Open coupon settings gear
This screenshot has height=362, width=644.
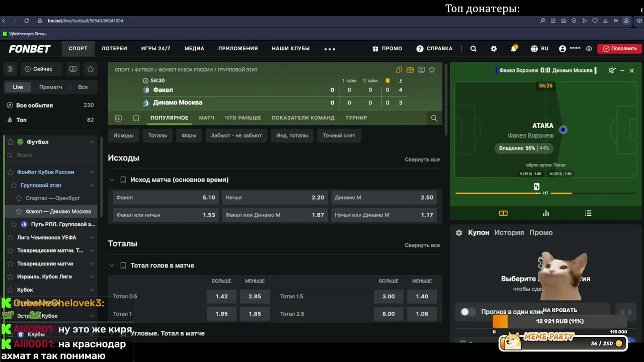click(459, 233)
